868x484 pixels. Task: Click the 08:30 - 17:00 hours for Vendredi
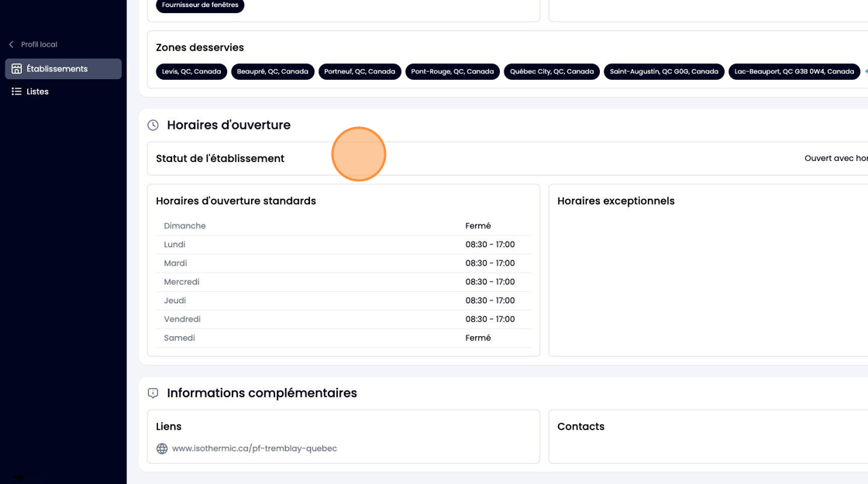coord(490,319)
